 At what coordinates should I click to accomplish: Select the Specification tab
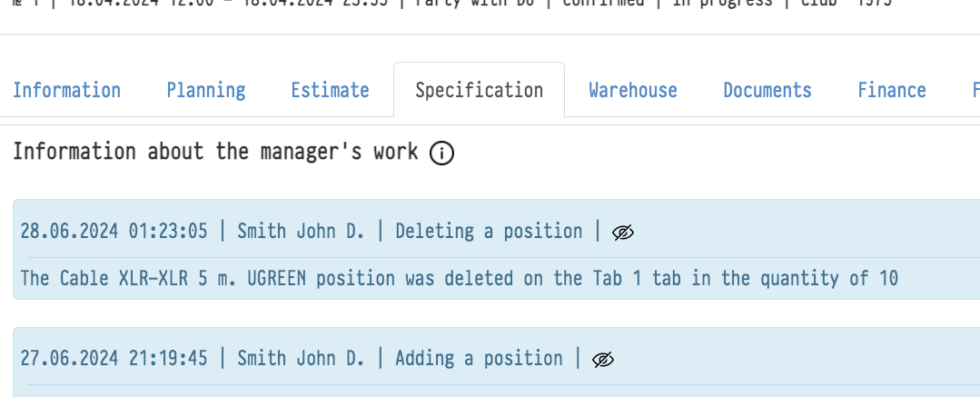[x=479, y=90]
